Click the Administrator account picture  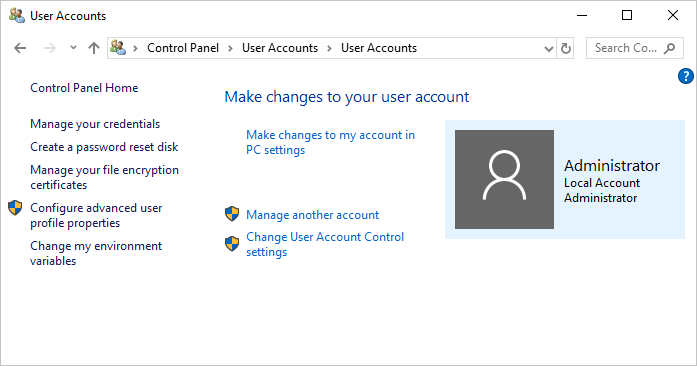504,179
